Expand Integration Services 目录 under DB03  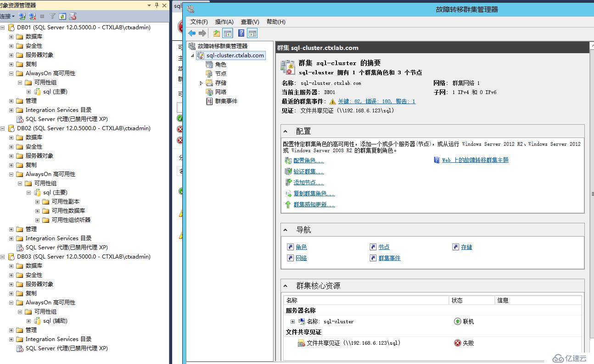pos(11,339)
